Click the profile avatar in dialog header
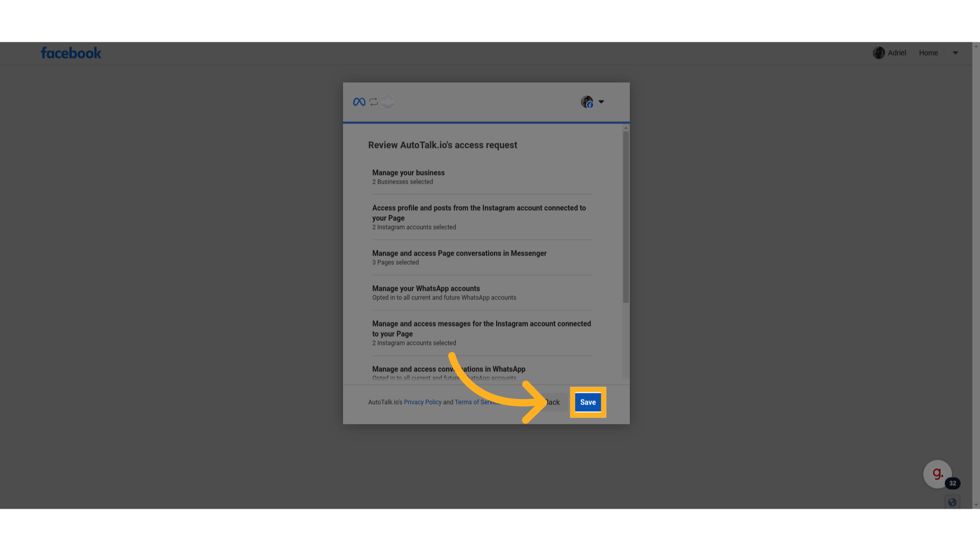The height and width of the screenshot is (551, 980). (587, 102)
